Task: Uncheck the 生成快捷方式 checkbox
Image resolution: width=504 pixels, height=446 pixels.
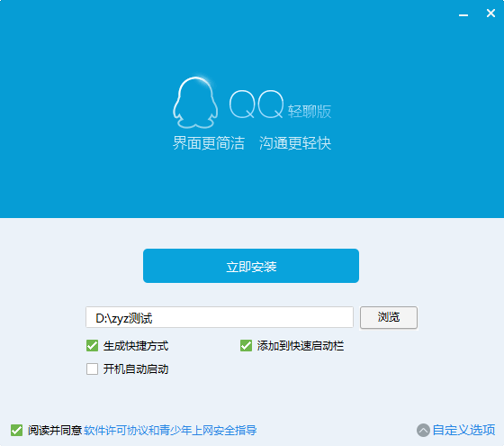Action: [92, 346]
